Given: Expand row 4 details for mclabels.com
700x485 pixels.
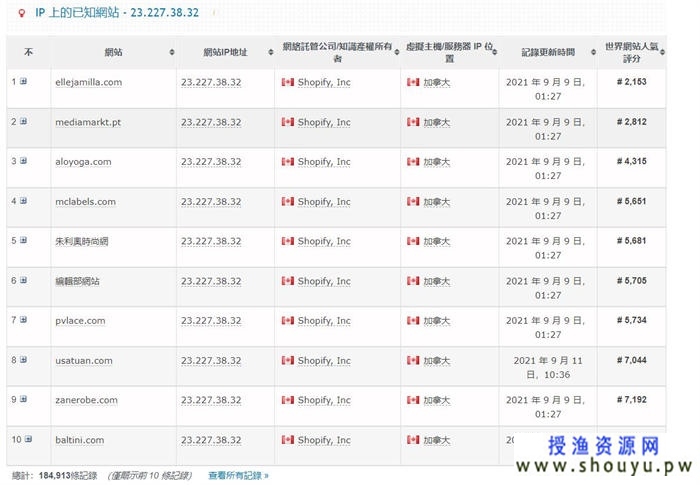Looking at the screenshot, I should [x=23, y=201].
